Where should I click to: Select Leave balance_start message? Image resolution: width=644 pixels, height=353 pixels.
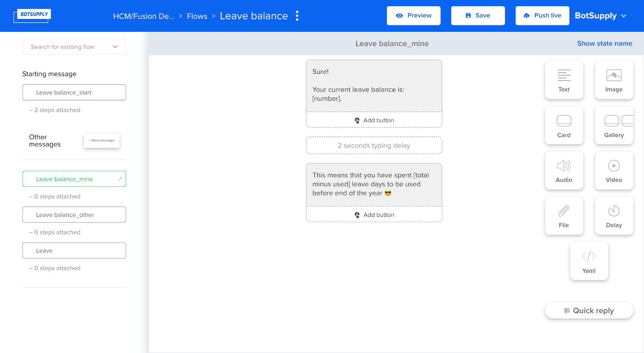pos(74,92)
